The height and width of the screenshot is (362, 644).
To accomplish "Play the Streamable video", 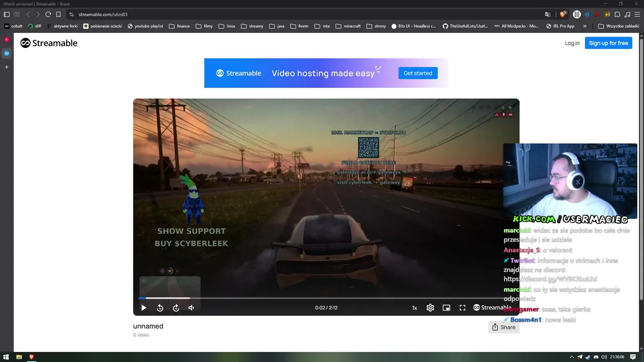I will coord(143,308).
